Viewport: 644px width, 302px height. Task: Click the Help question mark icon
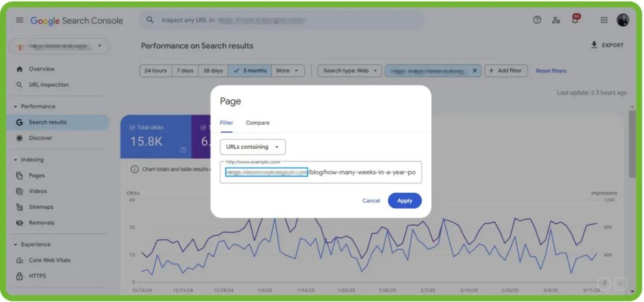(x=537, y=20)
